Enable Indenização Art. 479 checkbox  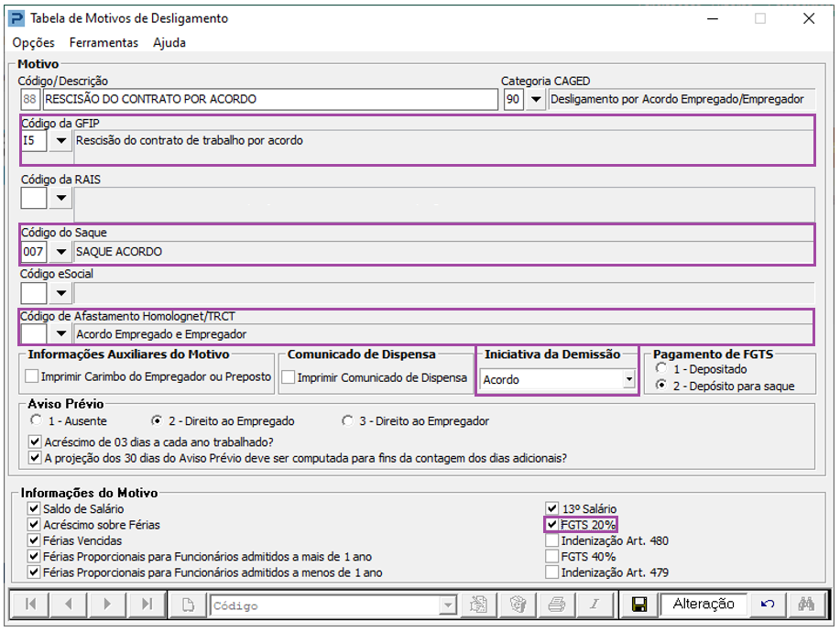pyautogui.click(x=551, y=572)
